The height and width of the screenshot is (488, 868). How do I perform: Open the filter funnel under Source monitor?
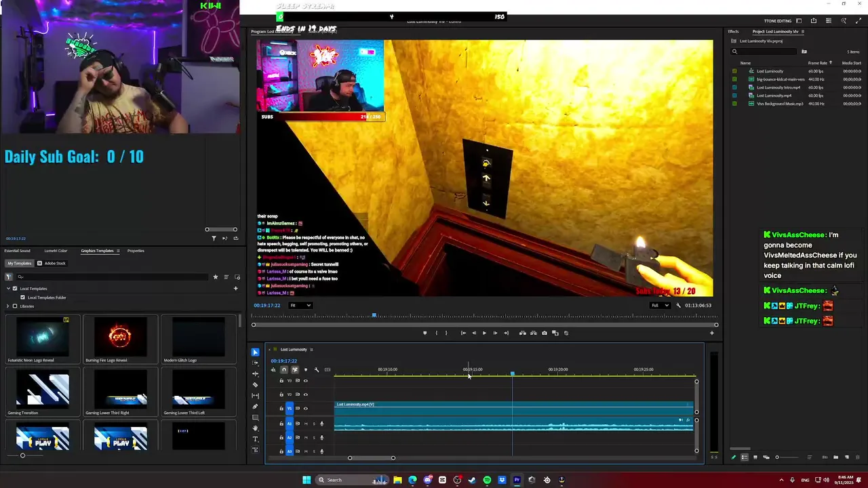214,238
